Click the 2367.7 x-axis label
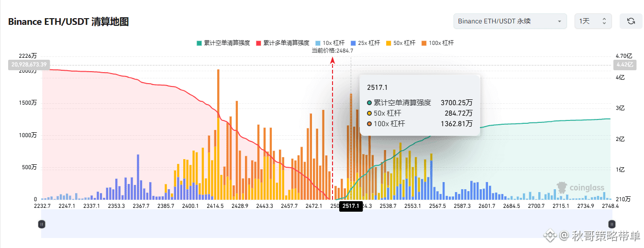This screenshot has width=644, height=248. (141, 206)
